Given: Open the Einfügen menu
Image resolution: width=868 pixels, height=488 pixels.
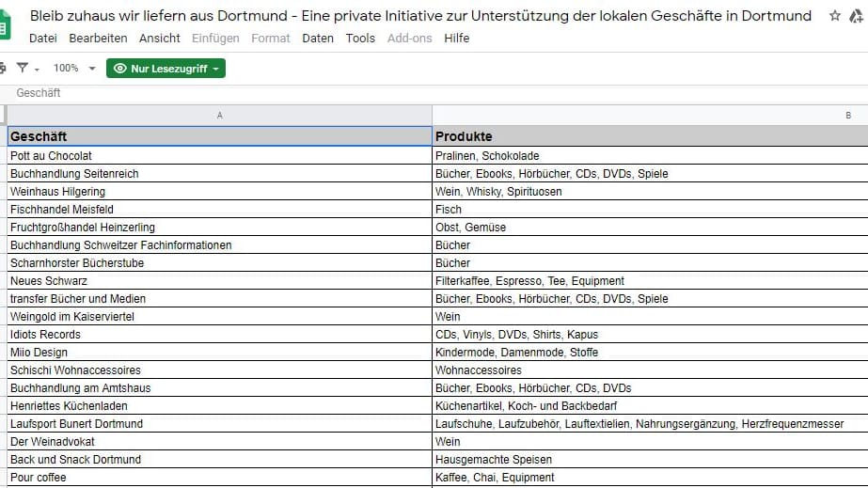Looking at the screenshot, I should (215, 39).
